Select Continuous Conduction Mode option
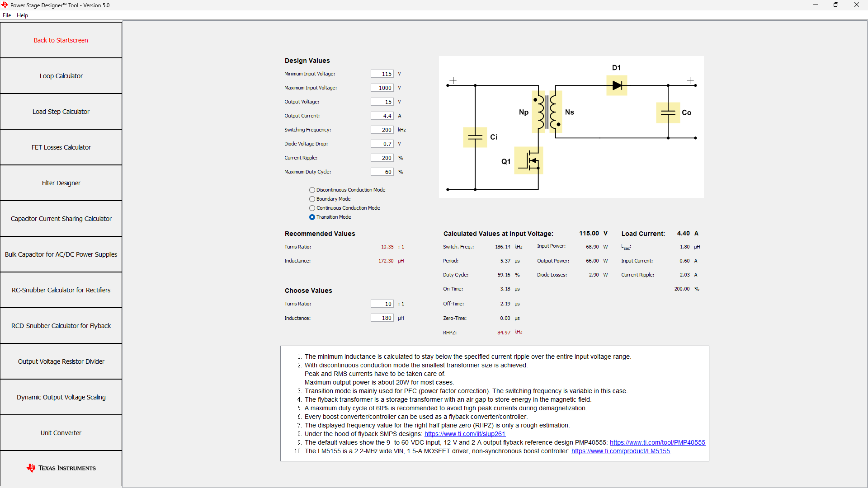The width and height of the screenshot is (868, 488). pyautogui.click(x=312, y=208)
